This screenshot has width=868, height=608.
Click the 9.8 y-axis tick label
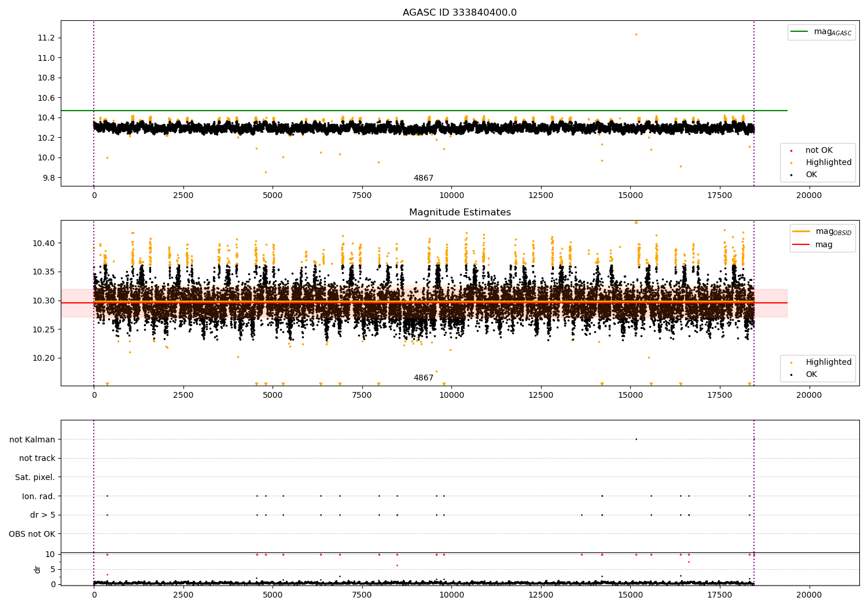click(x=49, y=178)
